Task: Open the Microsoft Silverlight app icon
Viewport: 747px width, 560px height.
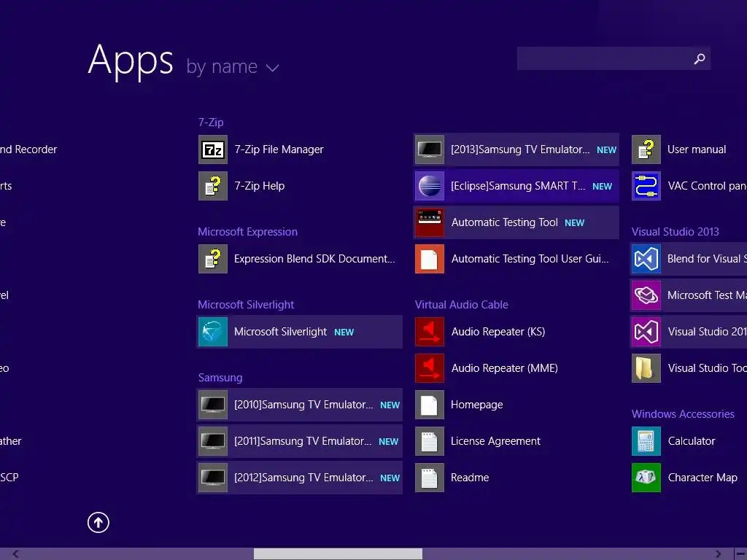Action: pyautogui.click(x=212, y=332)
